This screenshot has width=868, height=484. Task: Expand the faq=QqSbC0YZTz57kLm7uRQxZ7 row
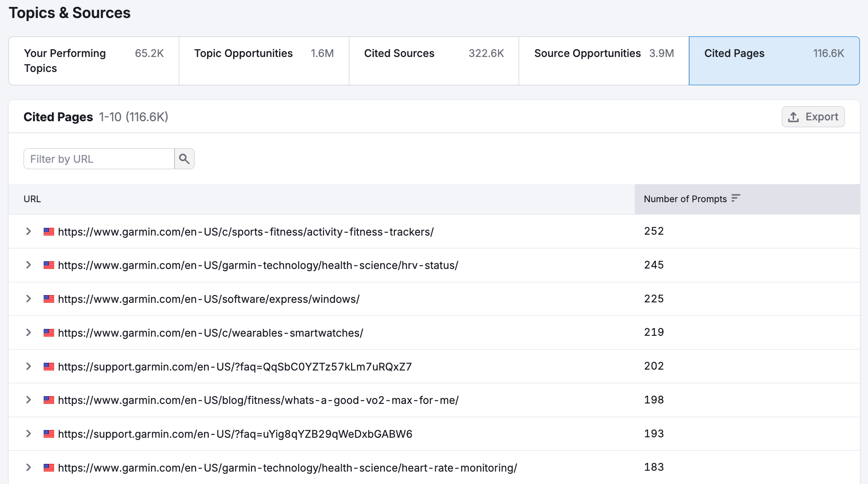[x=29, y=366]
